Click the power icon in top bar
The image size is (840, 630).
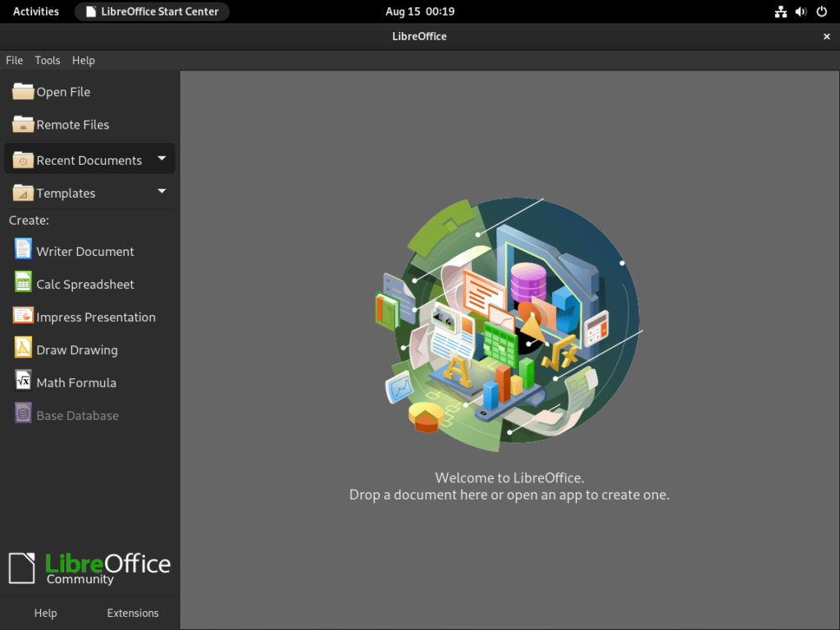821,11
